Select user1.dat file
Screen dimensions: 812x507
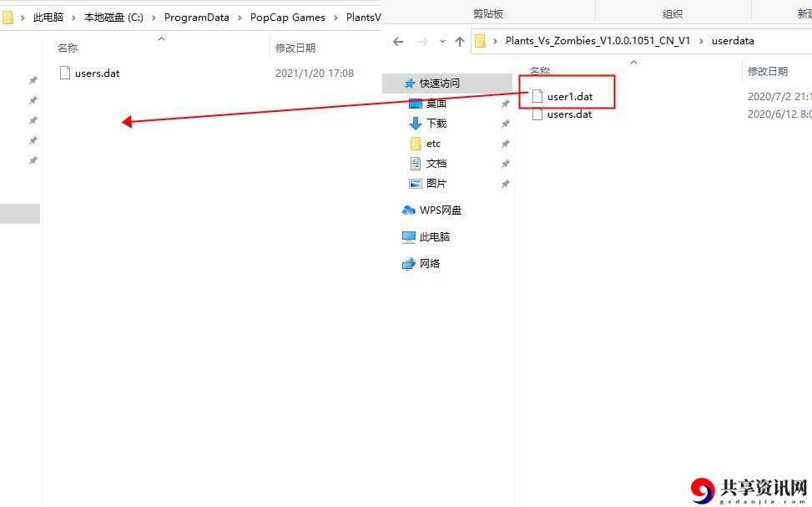point(570,96)
